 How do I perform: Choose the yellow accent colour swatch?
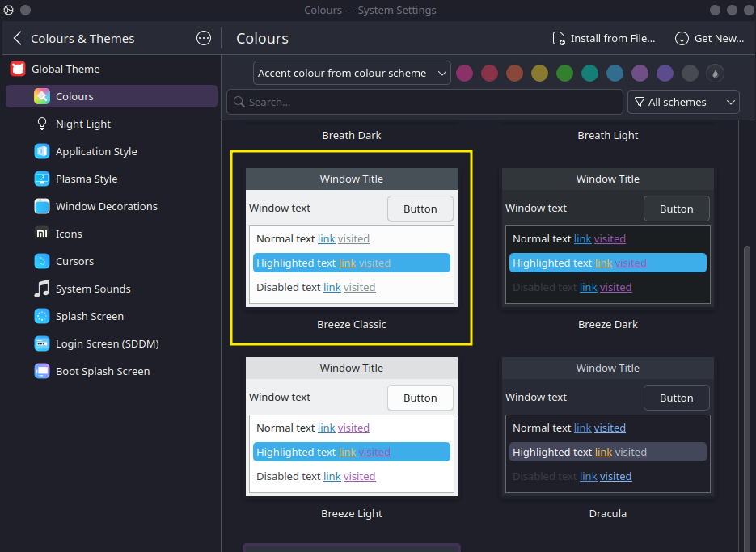(539, 73)
